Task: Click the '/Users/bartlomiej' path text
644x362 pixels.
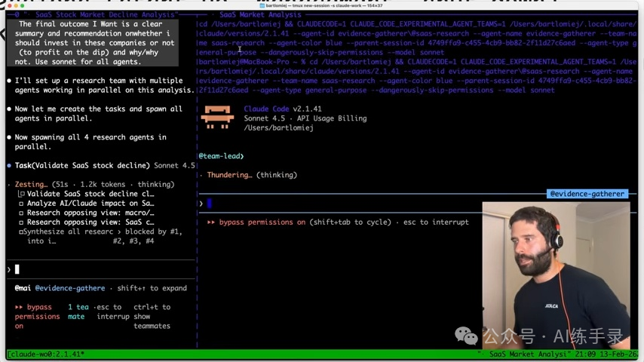Action: click(x=278, y=127)
